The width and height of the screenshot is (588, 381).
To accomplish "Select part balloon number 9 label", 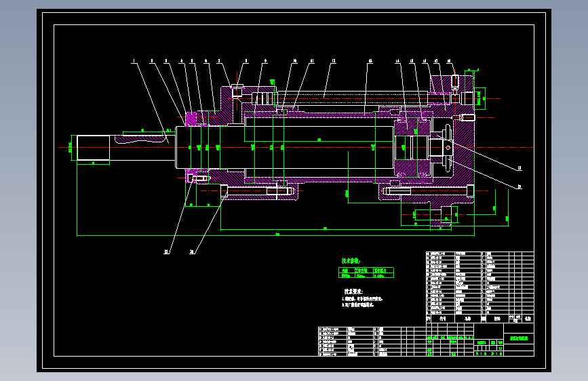I will click(x=265, y=61).
